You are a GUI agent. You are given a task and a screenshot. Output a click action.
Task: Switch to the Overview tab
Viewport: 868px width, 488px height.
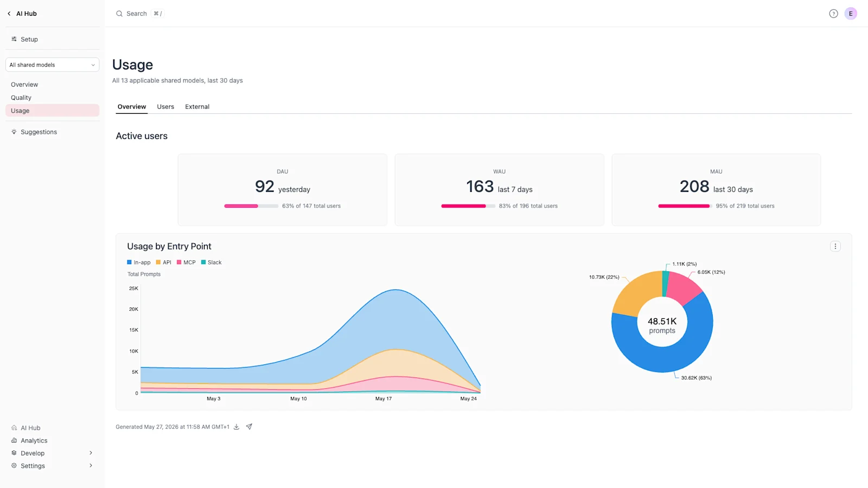132,107
